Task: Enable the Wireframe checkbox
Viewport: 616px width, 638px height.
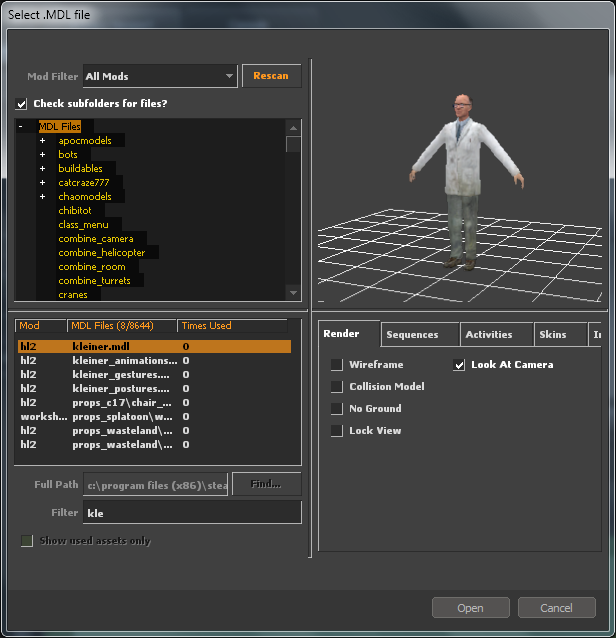Action: tap(337, 365)
